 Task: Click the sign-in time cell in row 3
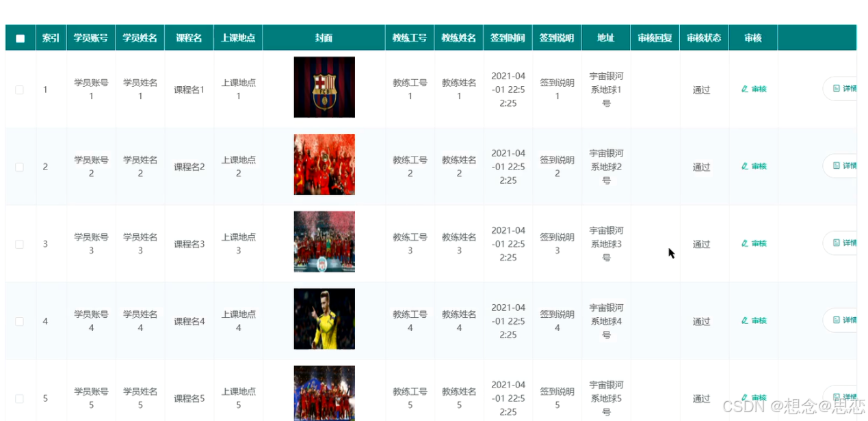(x=508, y=244)
